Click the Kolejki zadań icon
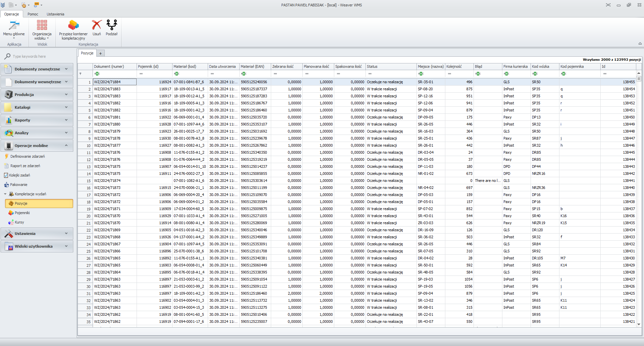Viewport: 644px width, 346px height. (x=6, y=175)
